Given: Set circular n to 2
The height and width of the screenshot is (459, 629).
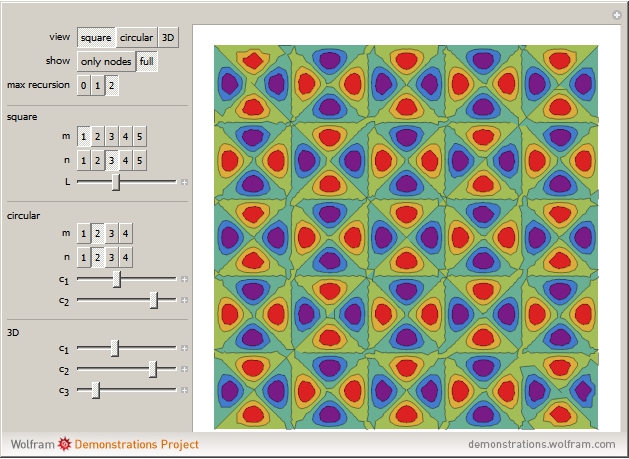Looking at the screenshot, I should [x=97, y=257].
